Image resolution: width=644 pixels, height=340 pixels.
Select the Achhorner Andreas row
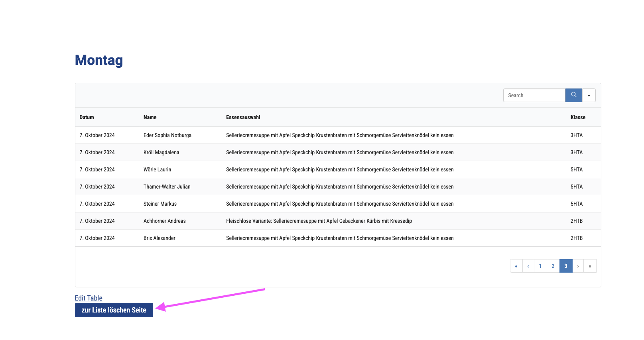(x=164, y=221)
